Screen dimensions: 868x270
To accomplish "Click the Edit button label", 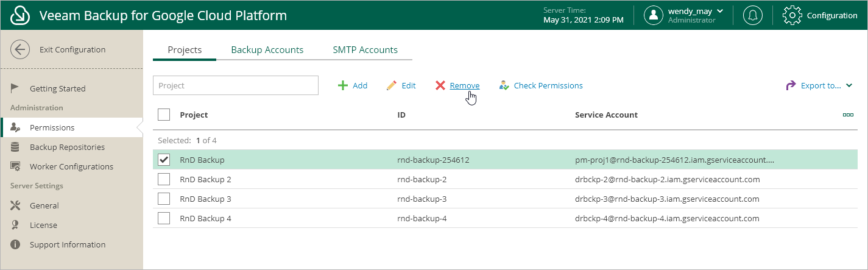I will (x=409, y=86).
